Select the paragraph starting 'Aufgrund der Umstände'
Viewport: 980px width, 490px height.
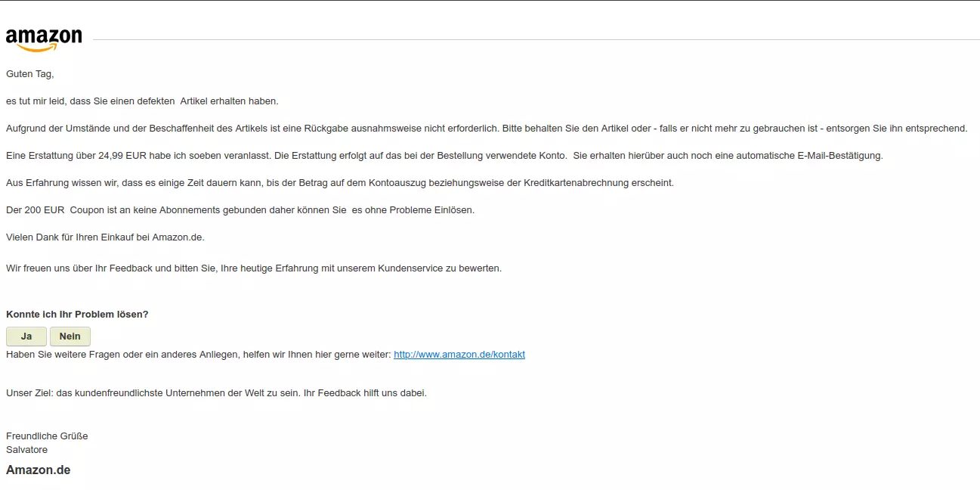point(487,129)
